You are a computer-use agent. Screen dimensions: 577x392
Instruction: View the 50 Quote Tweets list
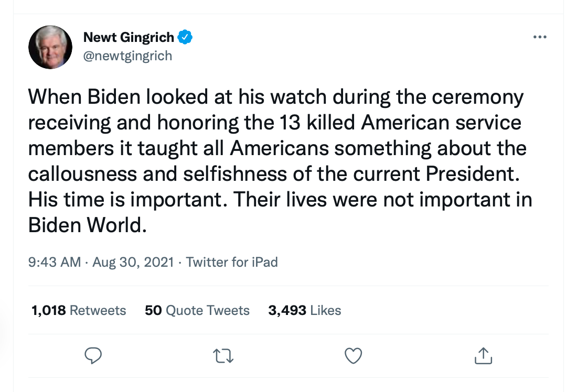(x=197, y=310)
